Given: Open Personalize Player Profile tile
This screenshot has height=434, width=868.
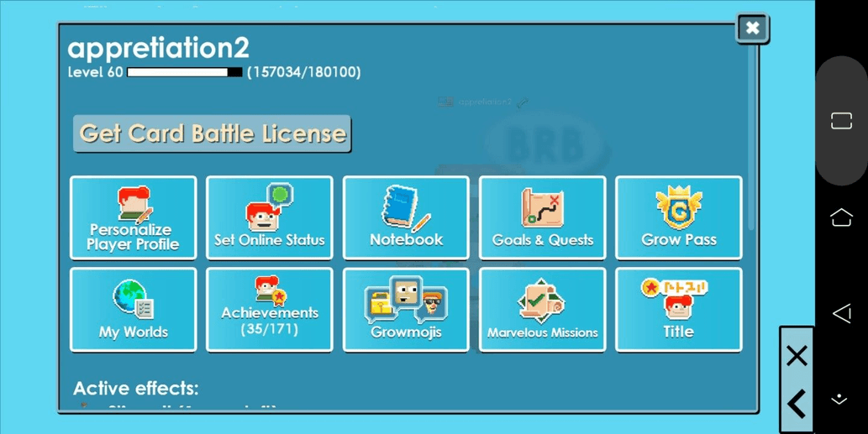Looking at the screenshot, I should pyautogui.click(x=134, y=217).
